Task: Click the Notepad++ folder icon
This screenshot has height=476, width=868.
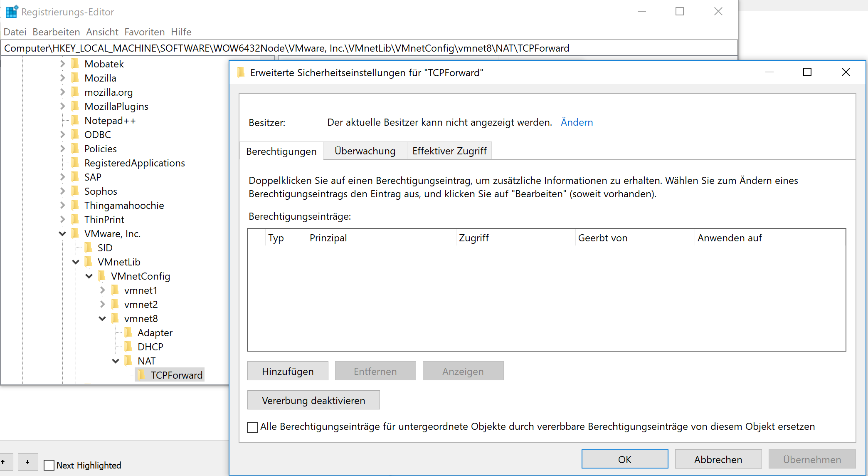Action: coord(75,121)
